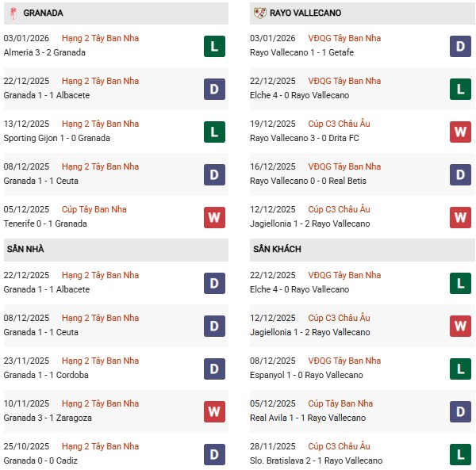Open the GRANADA team header
Viewport: 476px width, 470px height.
point(44,13)
